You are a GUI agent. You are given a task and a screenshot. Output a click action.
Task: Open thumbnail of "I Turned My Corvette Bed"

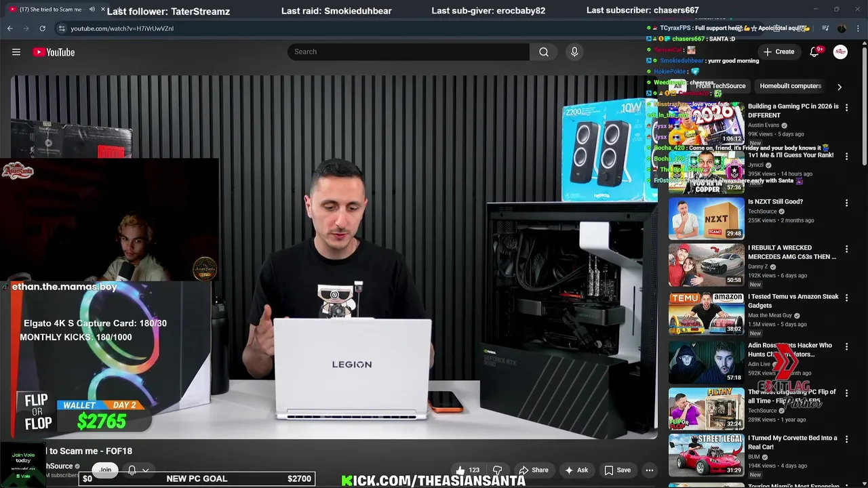point(706,455)
